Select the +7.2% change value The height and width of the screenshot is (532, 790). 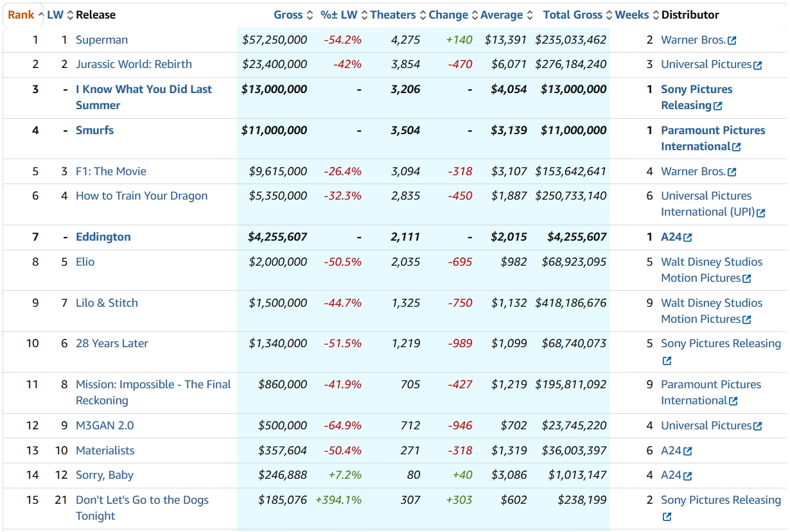(x=345, y=475)
